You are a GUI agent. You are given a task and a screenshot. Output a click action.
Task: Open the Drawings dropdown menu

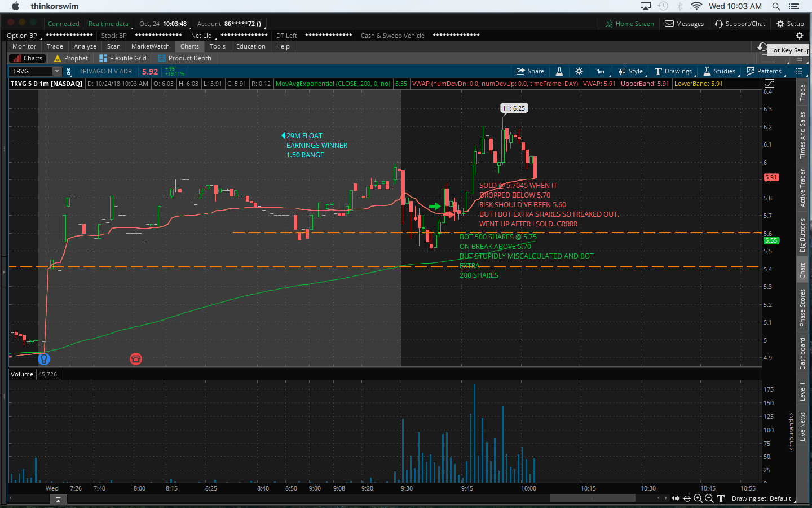click(673, 71)
